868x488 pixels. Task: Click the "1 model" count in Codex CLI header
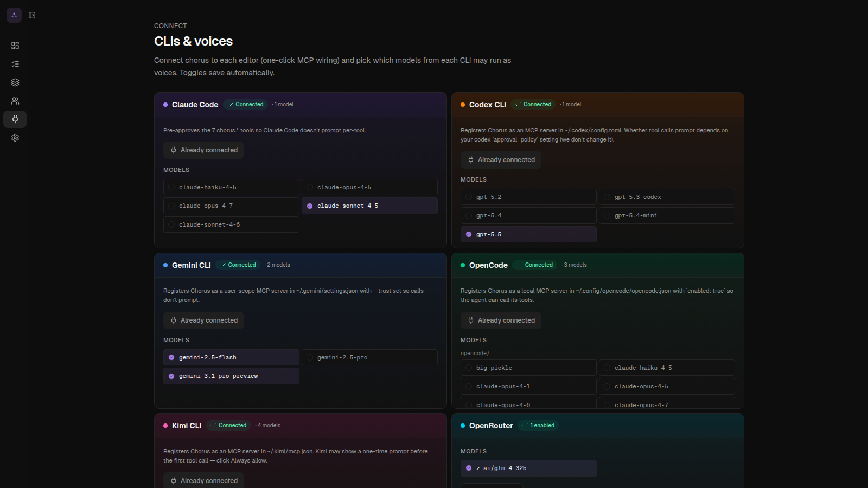(571, 105)
